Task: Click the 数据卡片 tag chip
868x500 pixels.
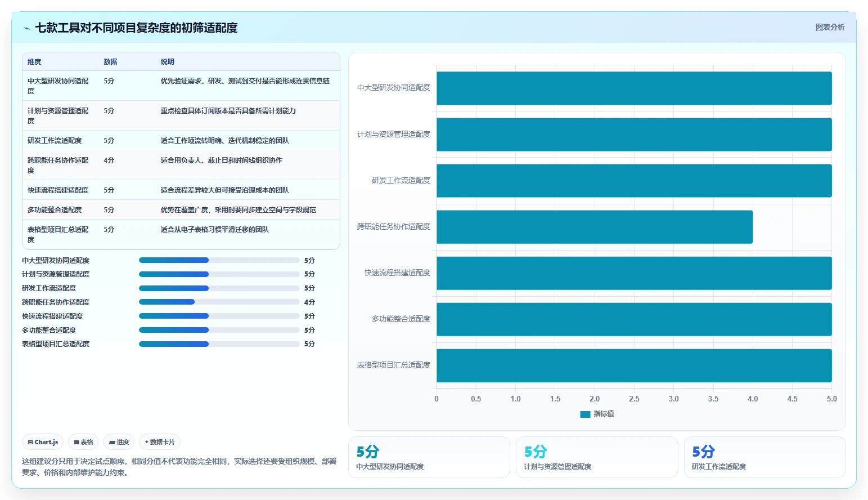Action: (x=160, y=442)
